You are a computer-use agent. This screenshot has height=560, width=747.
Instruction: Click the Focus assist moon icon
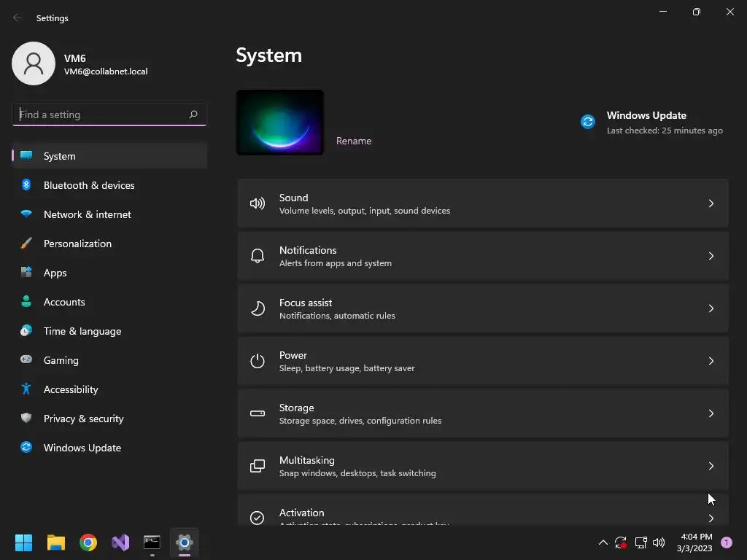click(258, 308)
